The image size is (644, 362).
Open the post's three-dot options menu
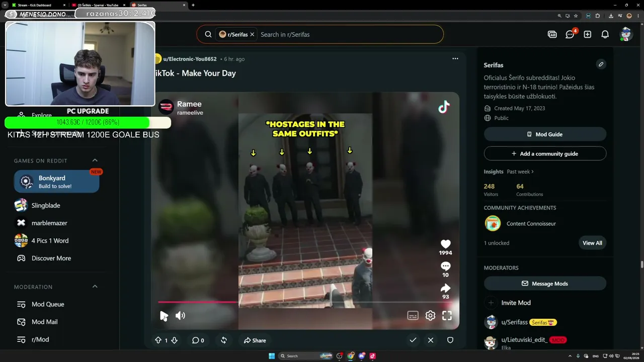(x=455, y=59)
